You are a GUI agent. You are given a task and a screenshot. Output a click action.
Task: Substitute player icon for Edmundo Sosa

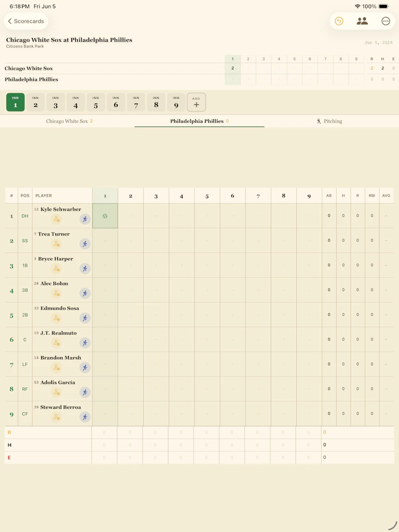[x=57, y=318]
